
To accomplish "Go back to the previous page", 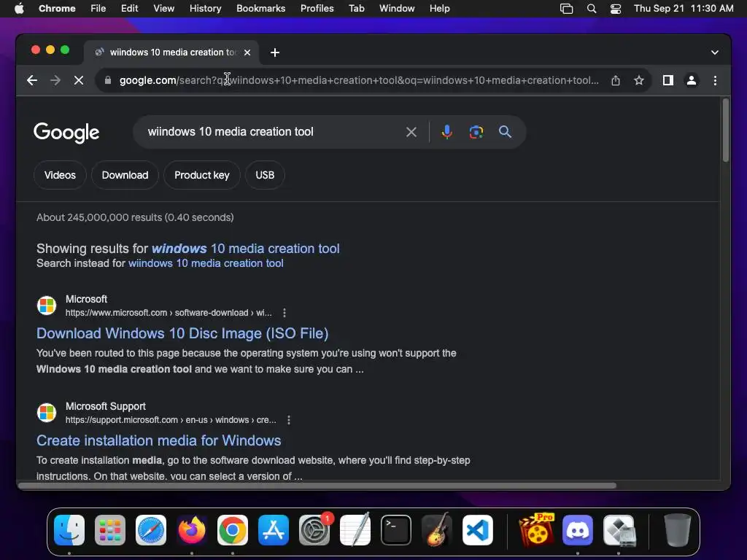I will pos(32,80).
